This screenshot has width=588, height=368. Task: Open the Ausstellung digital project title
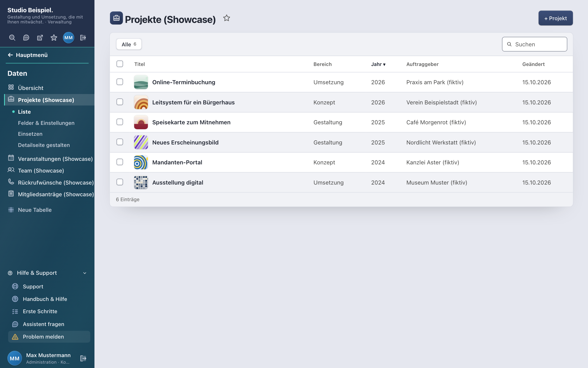(x=178, y=183)
